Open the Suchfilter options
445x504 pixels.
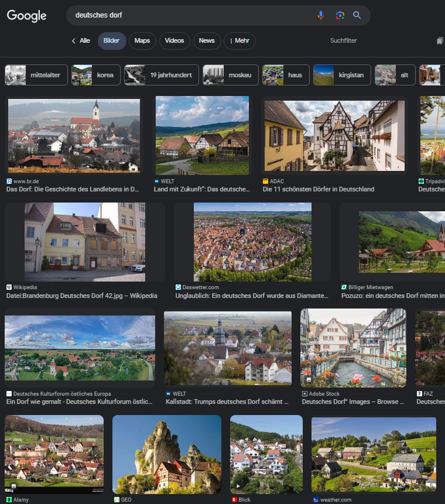pyautogui.click(x=343, y=40)
